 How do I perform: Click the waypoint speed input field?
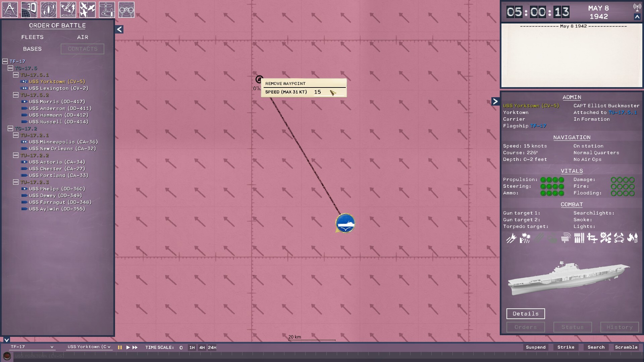tap(329, 92)
